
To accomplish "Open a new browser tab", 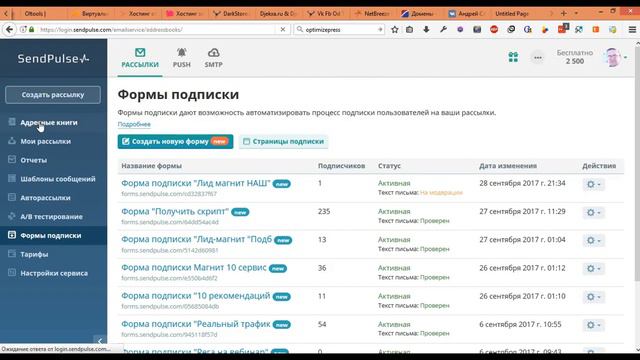I will [564, 13].
